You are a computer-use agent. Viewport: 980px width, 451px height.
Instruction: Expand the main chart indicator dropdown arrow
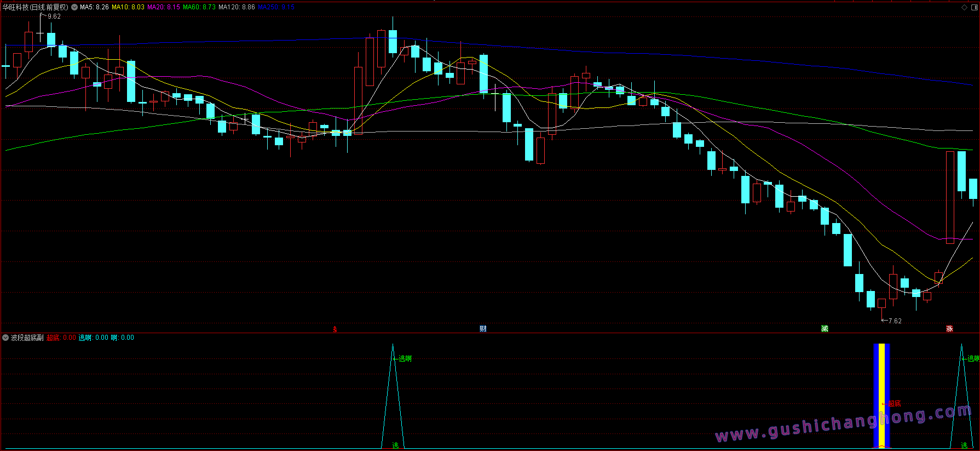(74, 7)
